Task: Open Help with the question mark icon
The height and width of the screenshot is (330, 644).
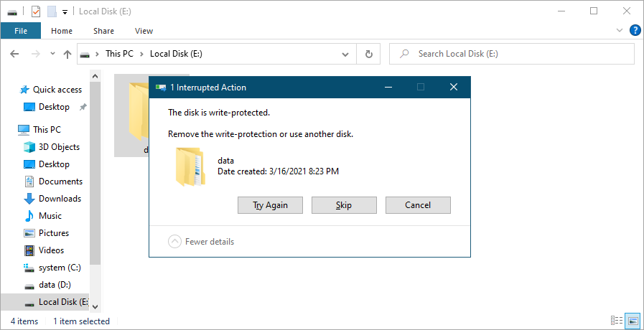Action: pyautogui.click(x=635, y=30)
